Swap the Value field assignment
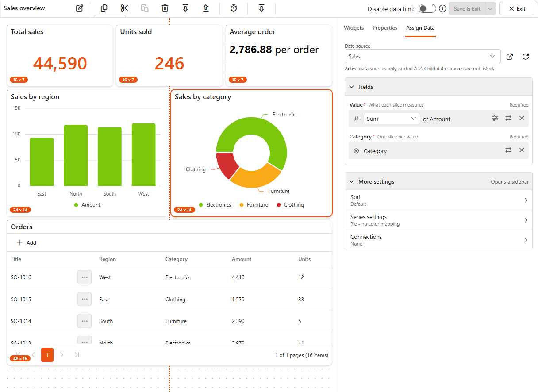The height and width of the screenshot is (392, 538). click(x=508, y=119)
